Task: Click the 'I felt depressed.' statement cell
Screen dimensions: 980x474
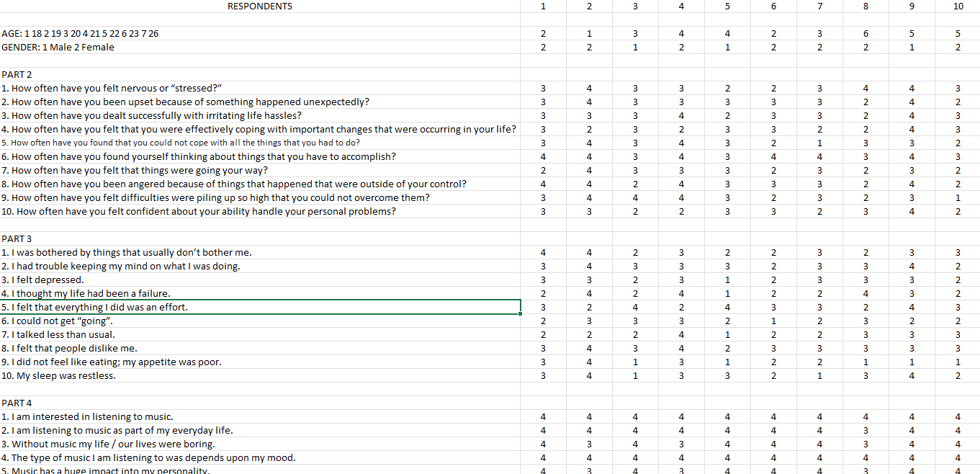Action: 43,280
